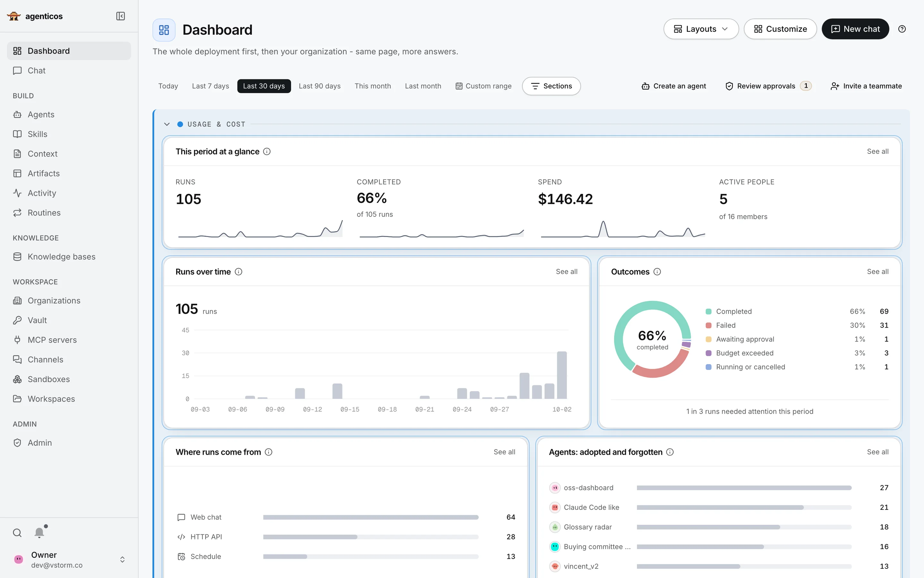The image size is (924, 578).
Task: Click the Owner profile avatar
Action: (18, 560)
